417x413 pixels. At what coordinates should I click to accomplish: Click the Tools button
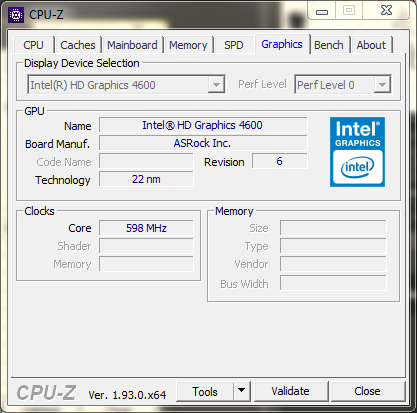click(205, 391)
